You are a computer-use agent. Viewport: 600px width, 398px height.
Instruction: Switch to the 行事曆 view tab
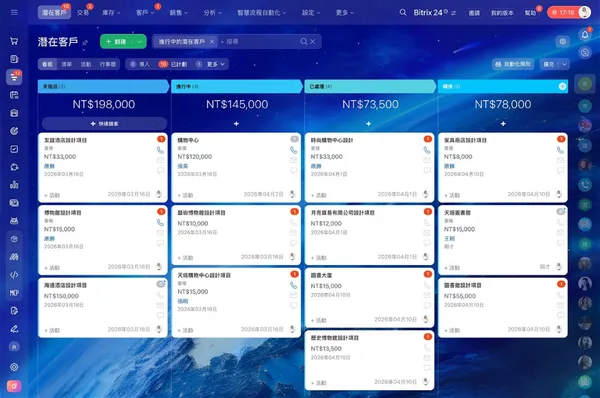pyautogui.click(x=108, y=64)
